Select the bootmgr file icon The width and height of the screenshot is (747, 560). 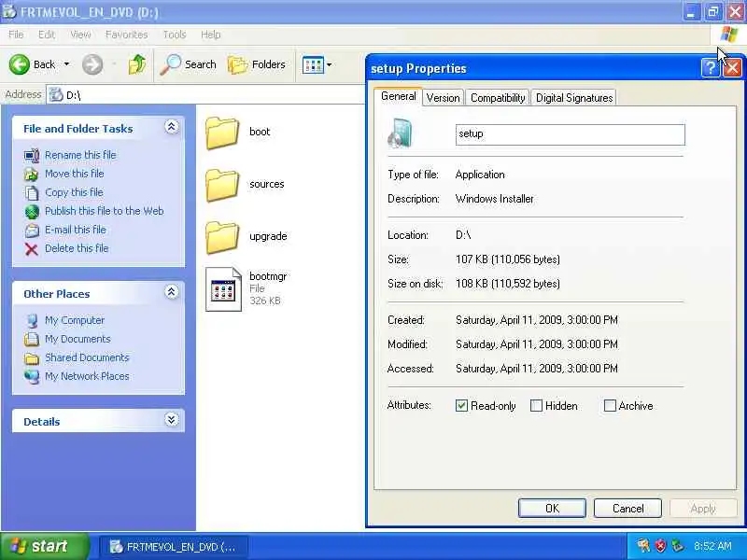coord(223,289)
